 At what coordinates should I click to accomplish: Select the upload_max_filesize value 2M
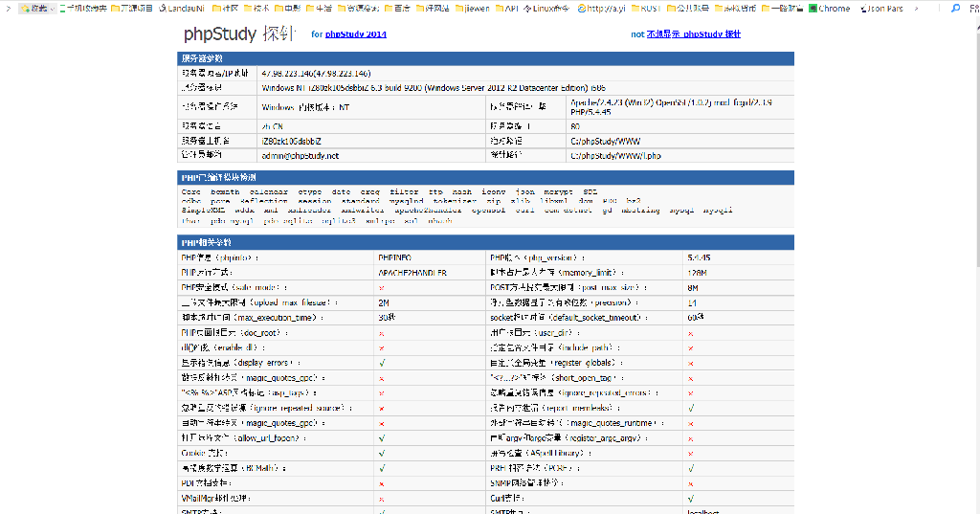click(x=384, y=302)
